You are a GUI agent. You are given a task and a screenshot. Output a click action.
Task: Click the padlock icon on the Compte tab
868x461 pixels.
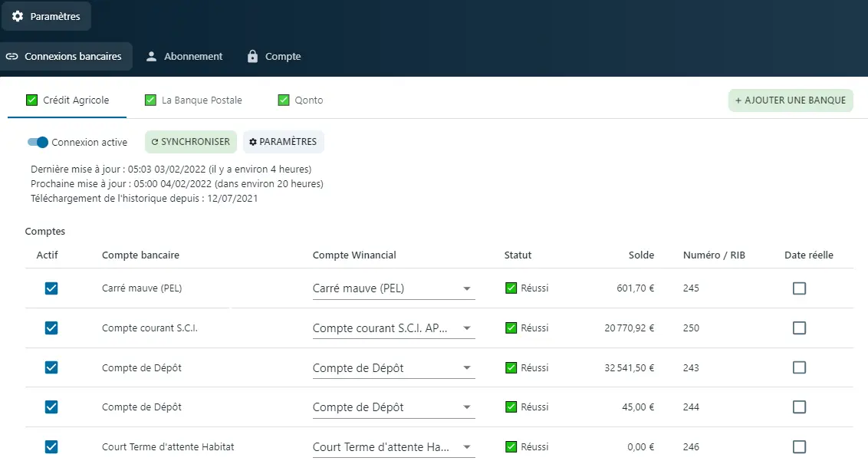[x=252, y=56]
